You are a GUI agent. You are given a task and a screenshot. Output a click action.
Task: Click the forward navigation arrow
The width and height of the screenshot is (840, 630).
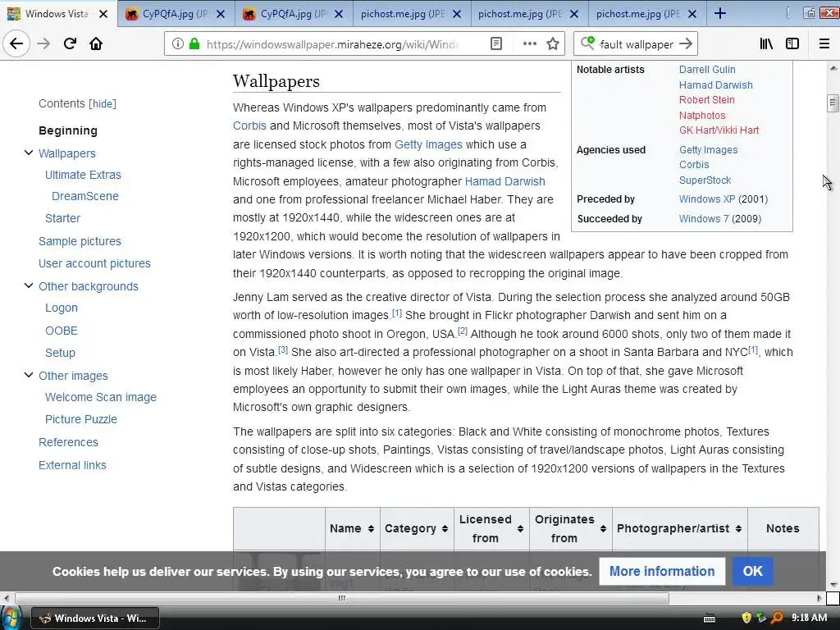coord(43,44)
